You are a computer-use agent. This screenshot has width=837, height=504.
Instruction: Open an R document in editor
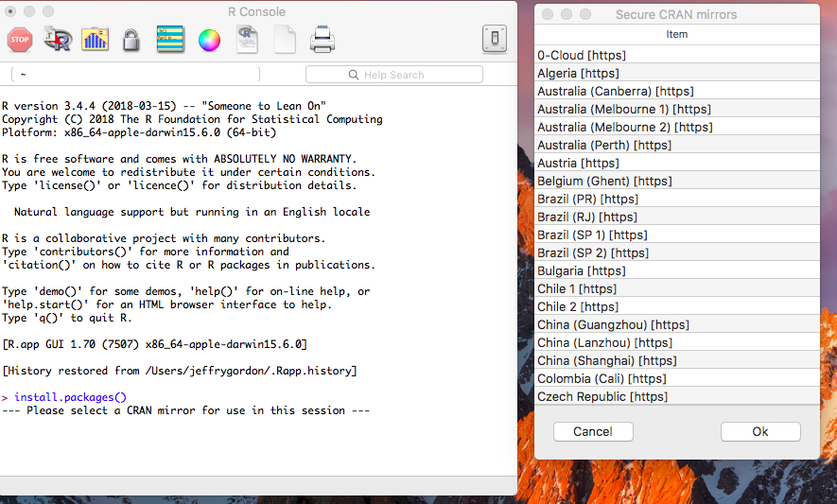pos(248,40)
